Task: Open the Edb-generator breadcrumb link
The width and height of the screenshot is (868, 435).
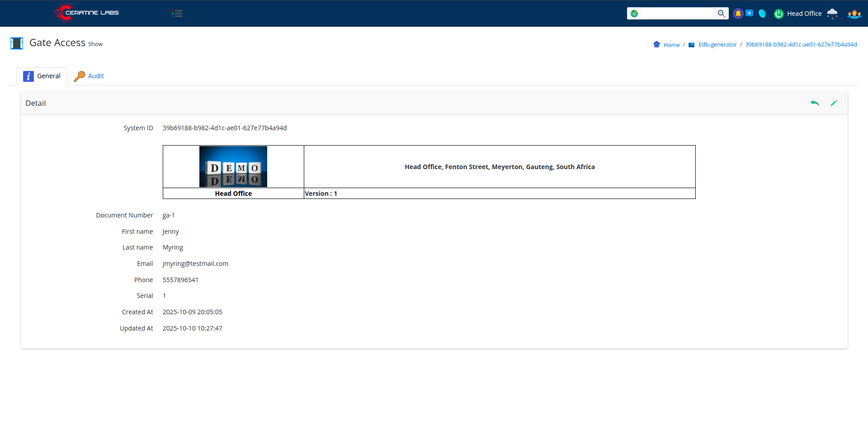Action: pos(717,45)
